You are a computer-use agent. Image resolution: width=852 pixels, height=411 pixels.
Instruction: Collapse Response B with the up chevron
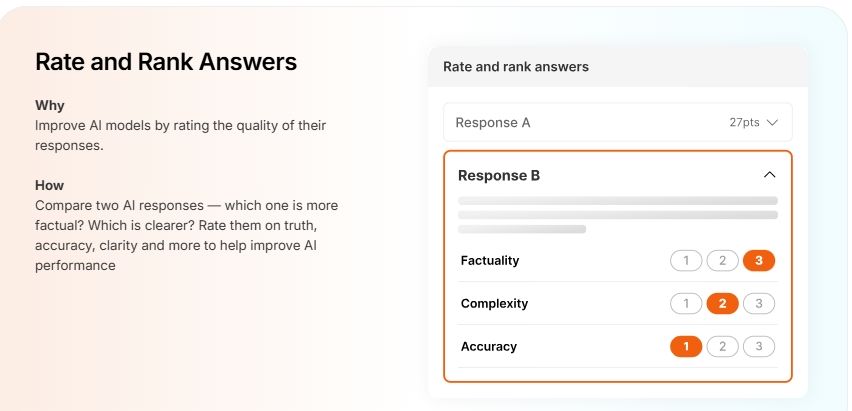click(x=769, y=175)
